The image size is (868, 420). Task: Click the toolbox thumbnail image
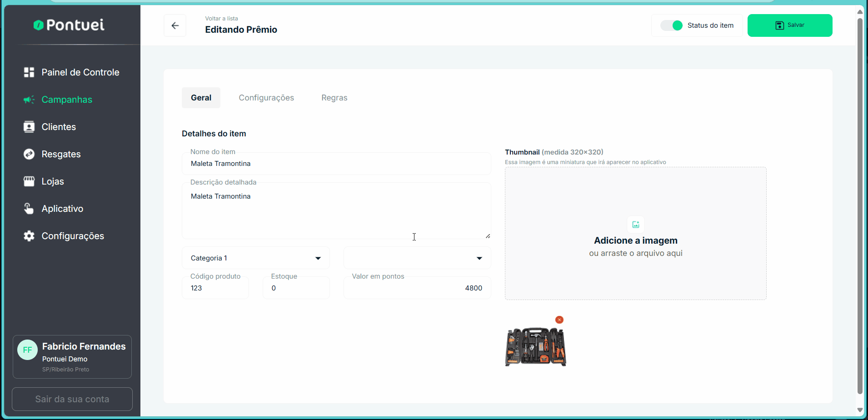pos(535,346)
